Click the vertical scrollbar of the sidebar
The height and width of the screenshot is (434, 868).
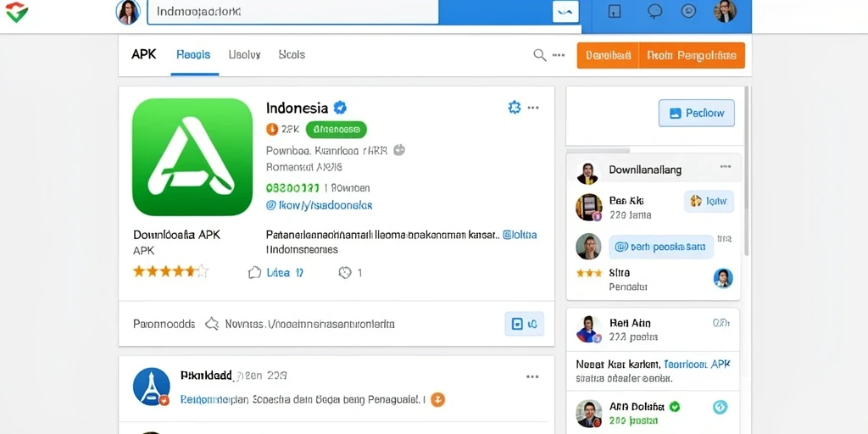pyautogui.click(x=746, y=170)
